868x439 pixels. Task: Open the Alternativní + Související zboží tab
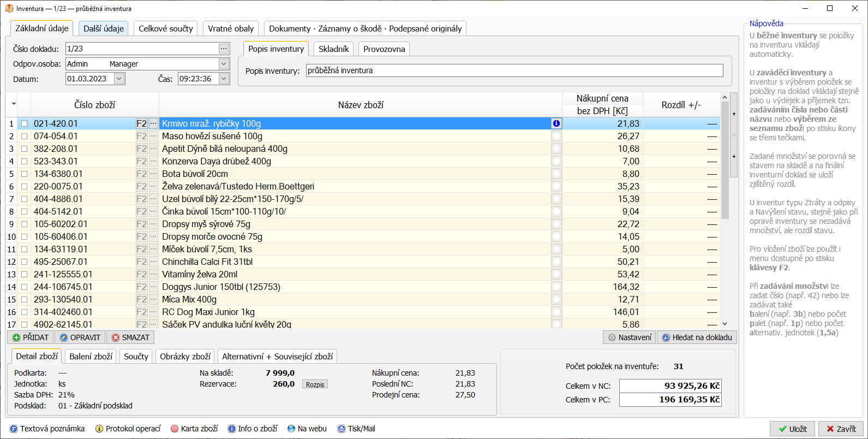277,356
